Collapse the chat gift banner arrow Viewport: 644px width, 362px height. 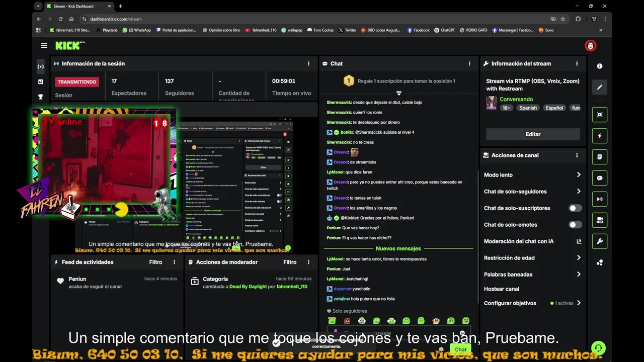tap(398, 93)
